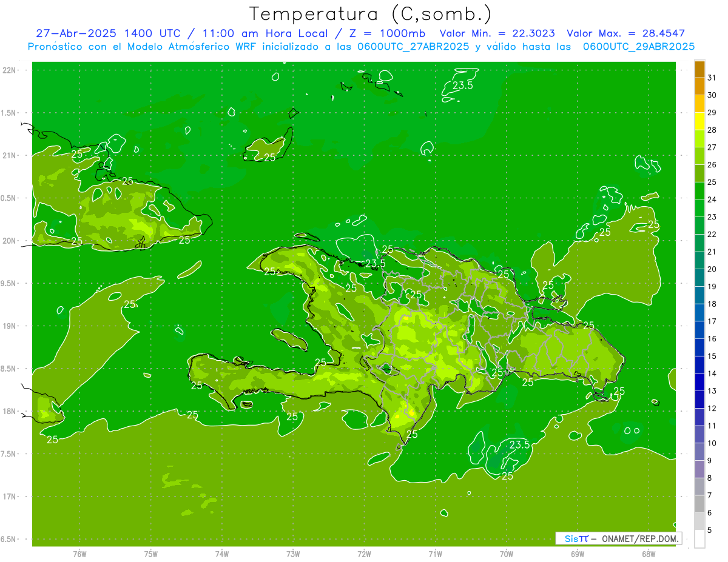
Task: Click the number 10 on the color legend
Action: (x=712, y=443)
